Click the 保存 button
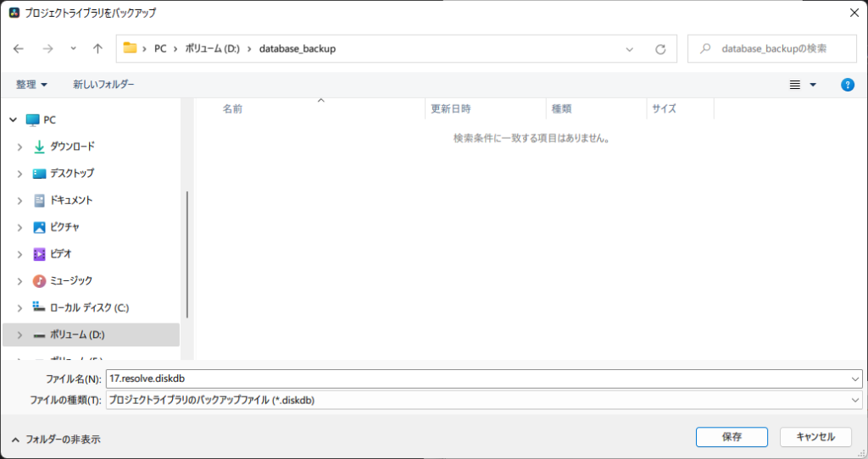The width and height of the screenshot is (868, 459). 732,437
